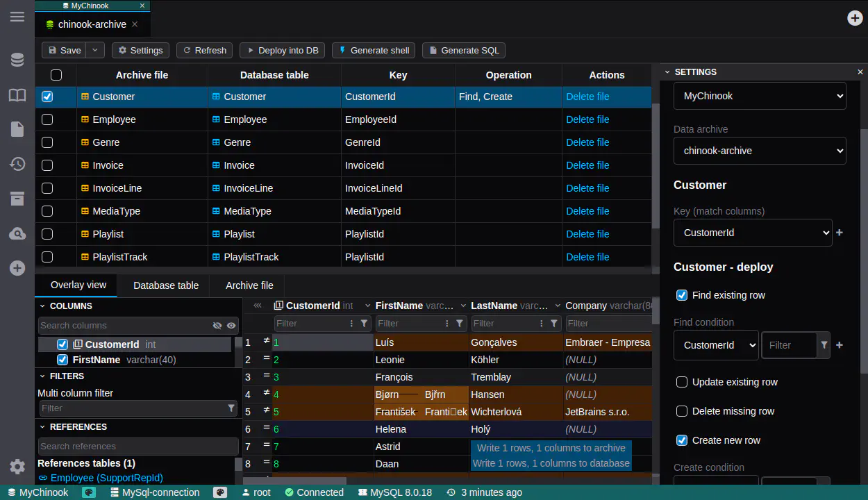Open the cloud sidebar icon

(x=17, y=234)
